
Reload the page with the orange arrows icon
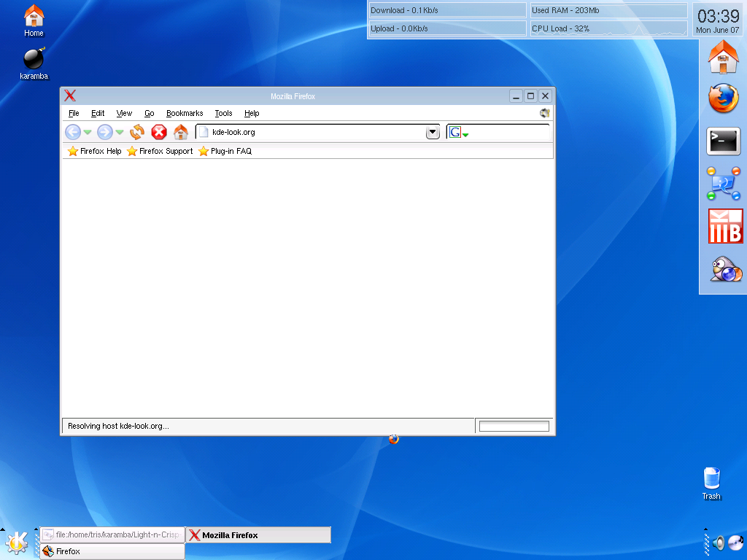[137, 132]
